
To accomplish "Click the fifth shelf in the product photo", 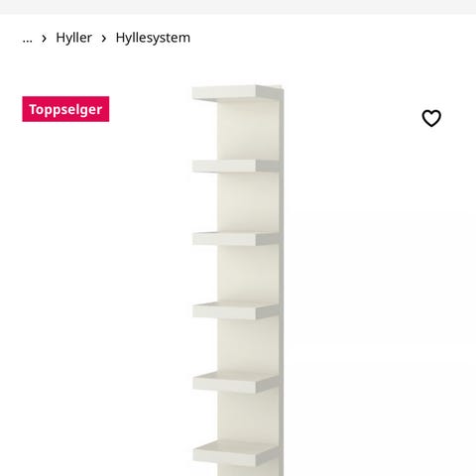I will coord(235,382).
